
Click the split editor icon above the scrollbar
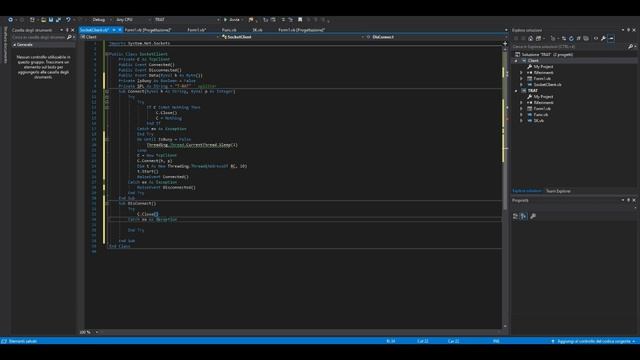[x=505, y=43]
